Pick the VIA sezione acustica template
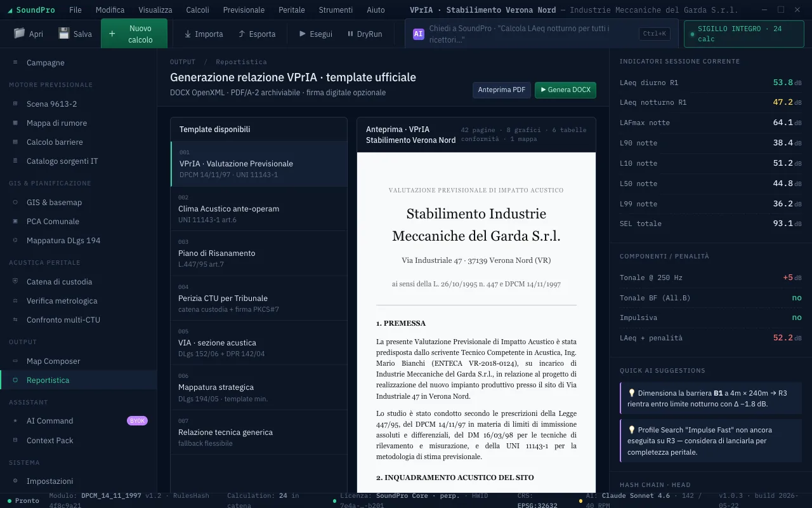 coord(259,342)
